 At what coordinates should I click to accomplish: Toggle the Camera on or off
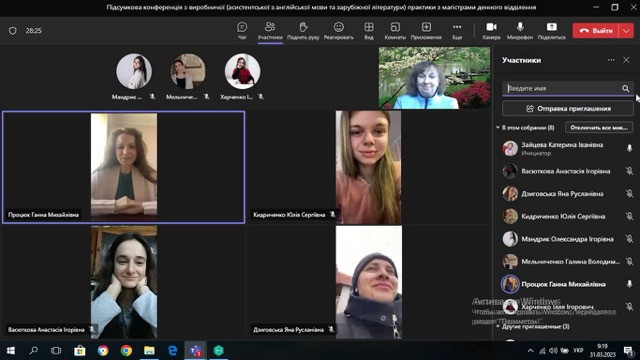(x=491, y=31)
